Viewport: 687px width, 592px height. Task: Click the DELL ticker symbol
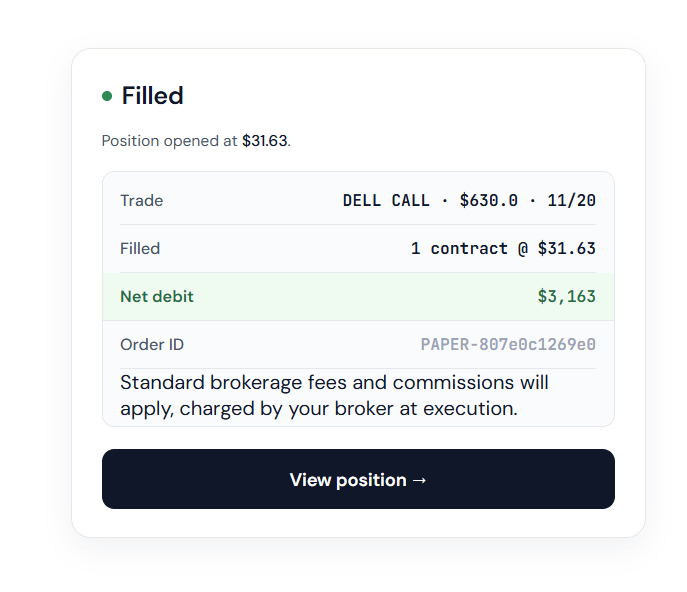(x=362, y=201)
